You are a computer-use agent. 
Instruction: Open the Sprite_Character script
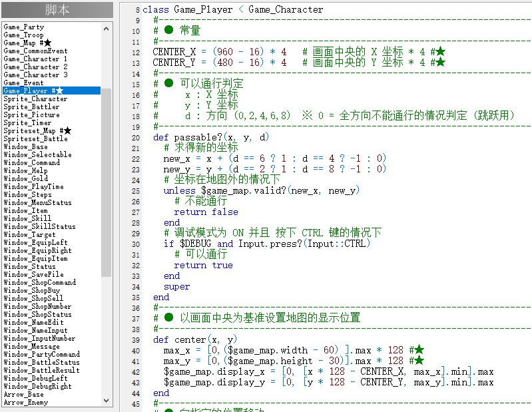point(35,99)
